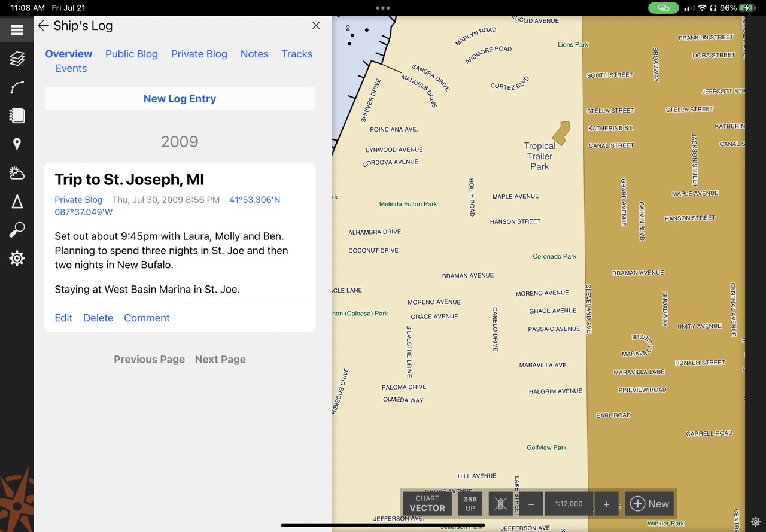Tap PINEVIEW ROAD street label
Screen dimensions: 766x532
[642, 390]
